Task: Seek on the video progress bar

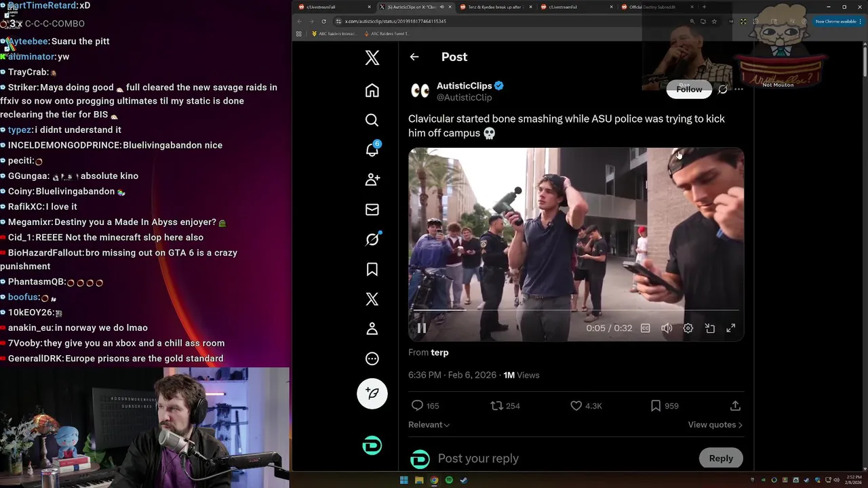Action: click(x=576, y=310)
